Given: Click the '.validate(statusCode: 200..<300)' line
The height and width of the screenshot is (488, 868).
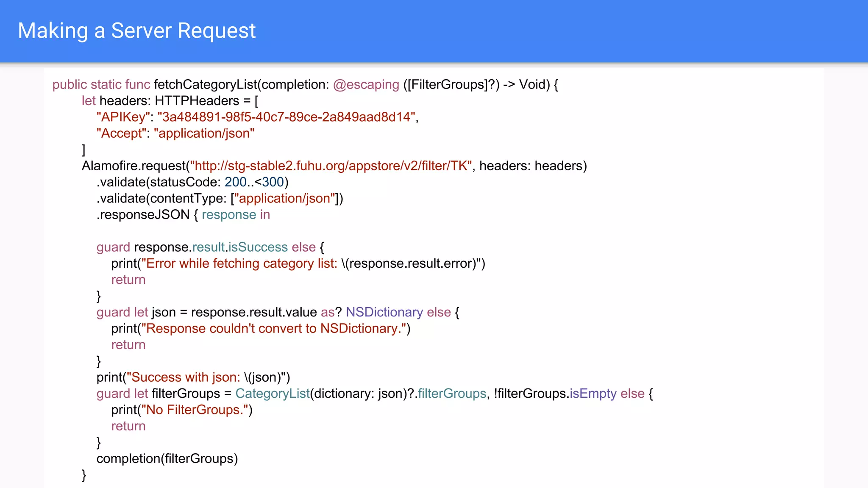Looking at the screenshot, I should 192,182.
